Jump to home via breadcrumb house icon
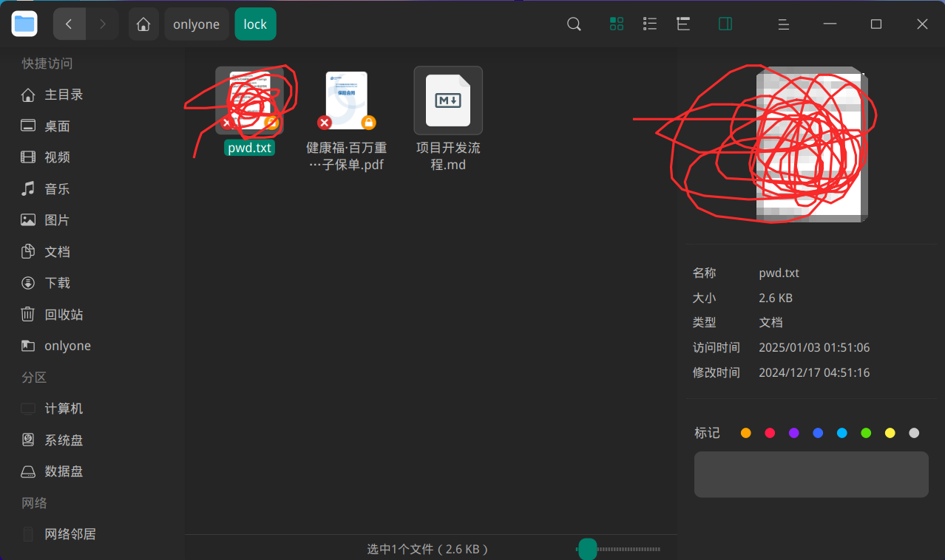Screen dimensions: 945x560 pyautogui.click(x=143, y=24)
